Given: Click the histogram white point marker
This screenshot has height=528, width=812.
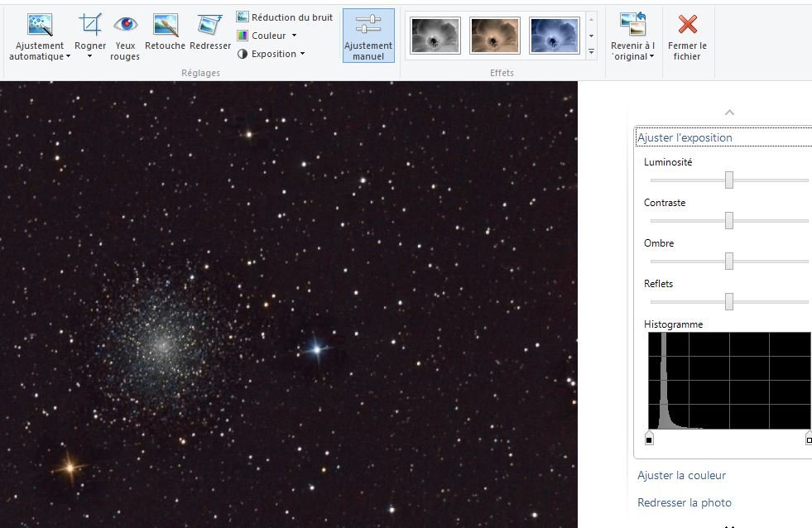Looking at the screenshot, I should tap(809, 439).
